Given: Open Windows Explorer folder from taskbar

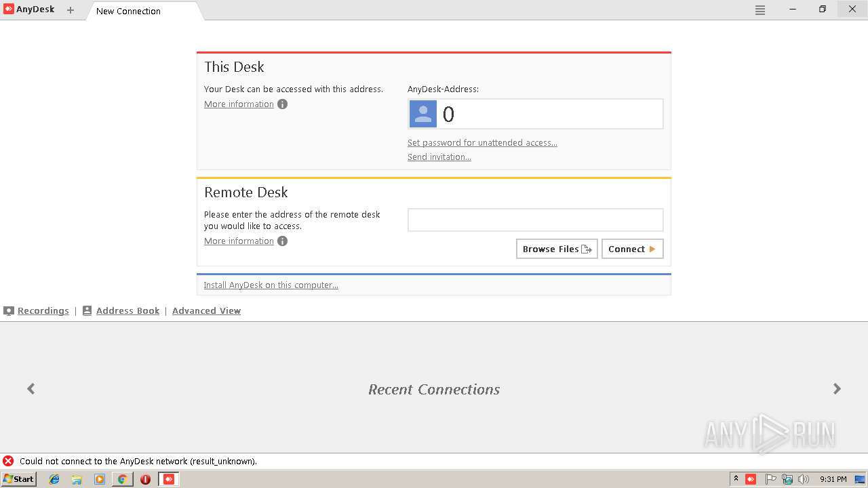Looking at the screenshot, I should click(x=77, y=479).
